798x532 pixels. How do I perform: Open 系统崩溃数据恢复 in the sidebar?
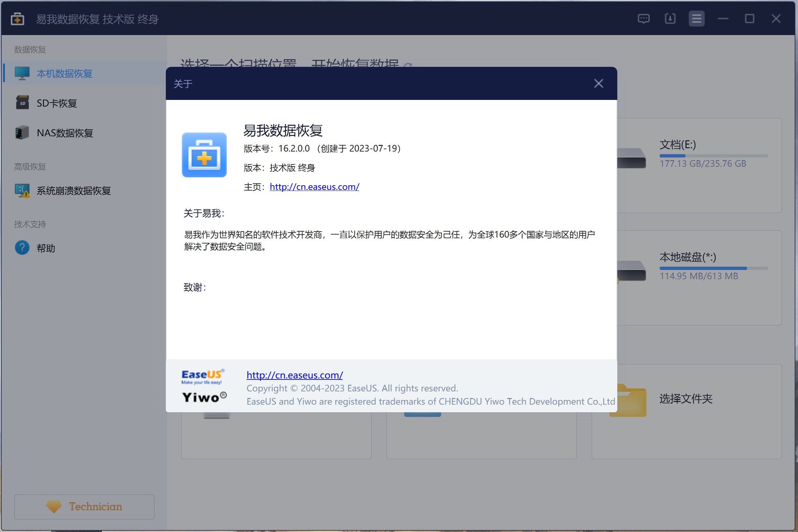point(85,190)
